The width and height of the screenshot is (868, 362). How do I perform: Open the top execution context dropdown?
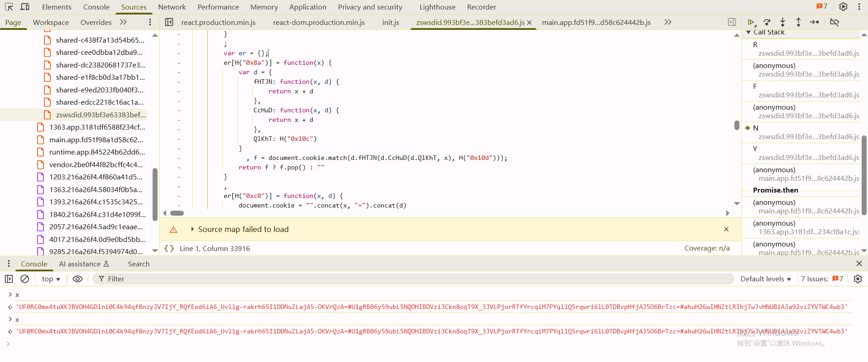51,279
